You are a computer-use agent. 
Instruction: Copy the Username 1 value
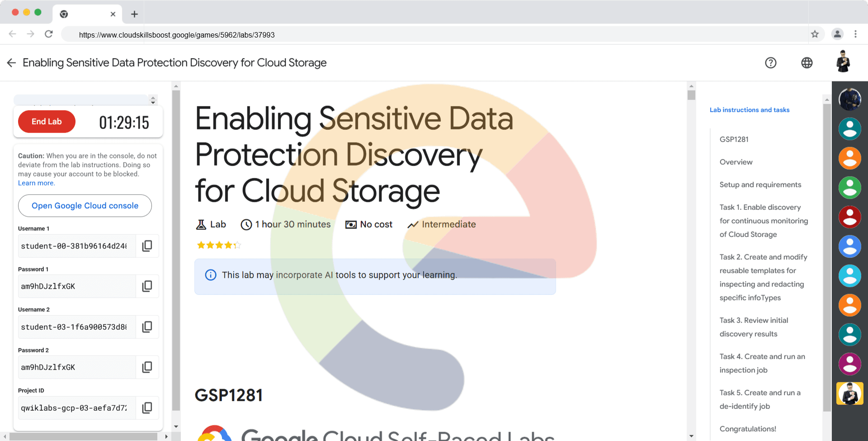coord(147,246)
